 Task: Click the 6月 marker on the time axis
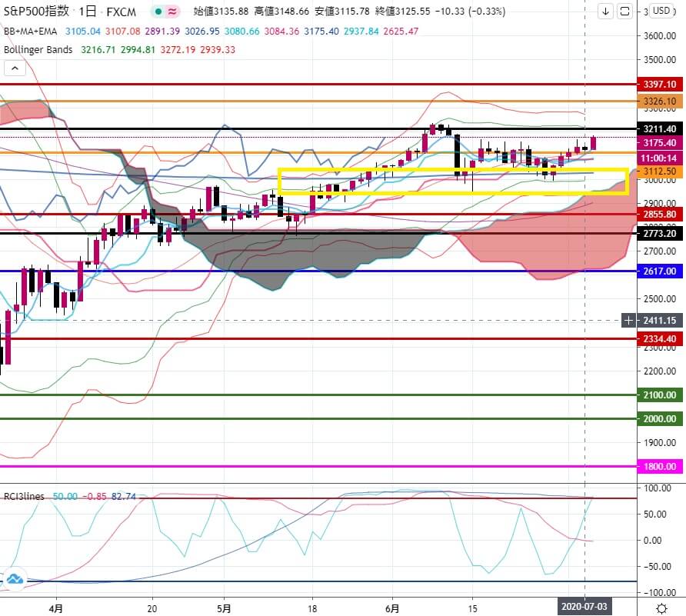coord(392,608)
